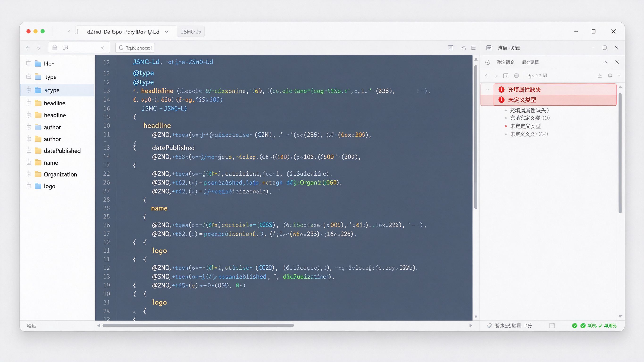
Task: Click the document icon in the right panel toolbar
Action: click(x=506, y=75)
